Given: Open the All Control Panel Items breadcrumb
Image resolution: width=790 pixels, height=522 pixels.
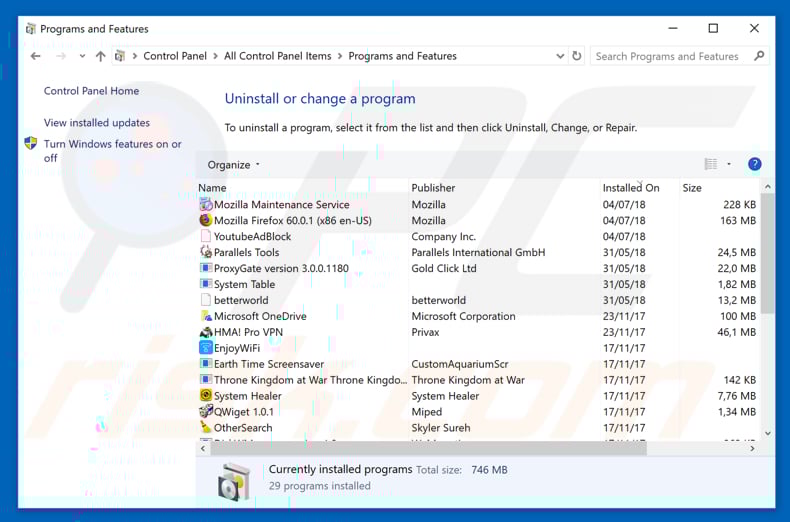Looking at the screenshot, I should 278,56.
